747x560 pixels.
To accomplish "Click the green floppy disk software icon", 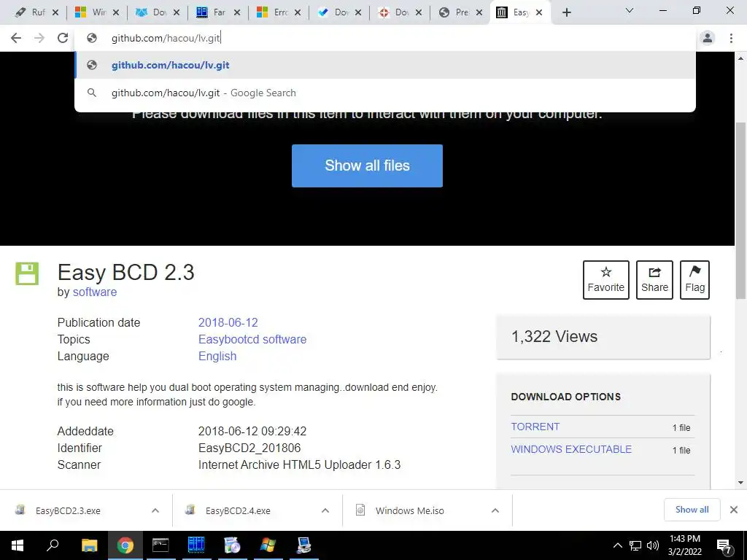I will click(27, 273).
